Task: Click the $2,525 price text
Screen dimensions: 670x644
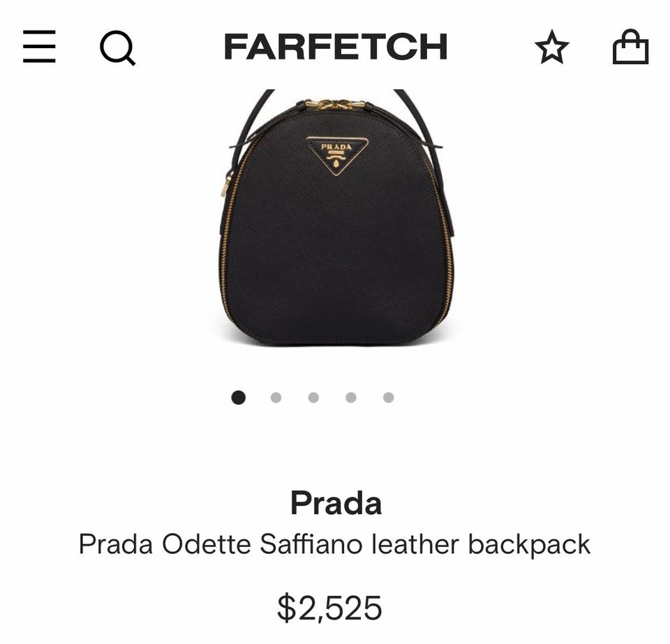Action: click(x=329, y=607)
